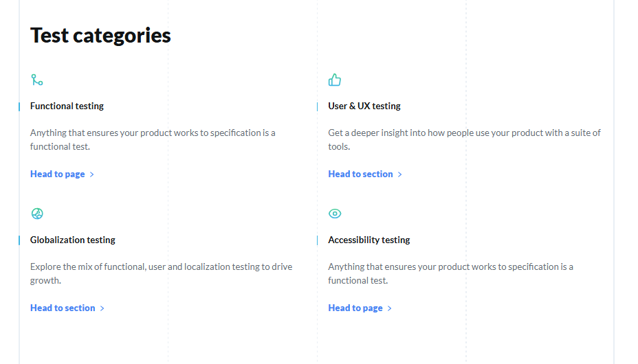Follow Head to page link under Accessibility testing
The height and width of the screenshot is (364, 638).
click(355, 308)
